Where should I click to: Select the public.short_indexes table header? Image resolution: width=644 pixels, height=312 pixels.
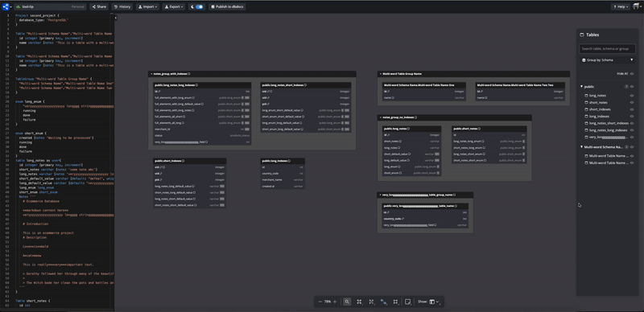pyautogui.click(x=189, y=161)
